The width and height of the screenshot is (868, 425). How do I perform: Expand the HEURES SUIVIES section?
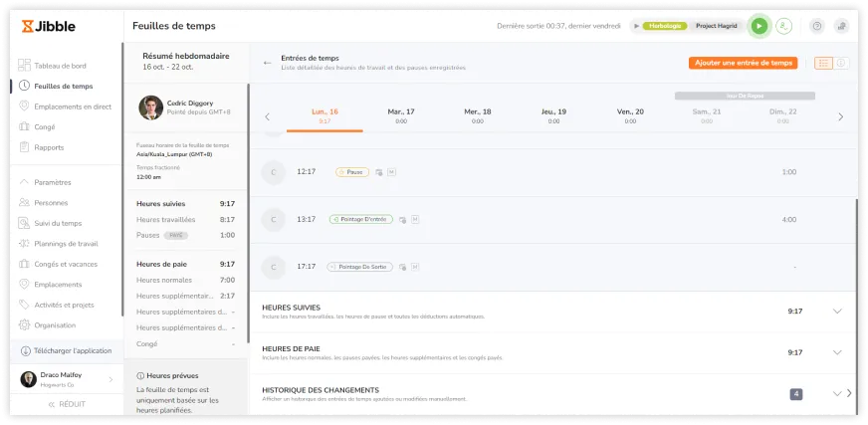(x=836, y=312)
